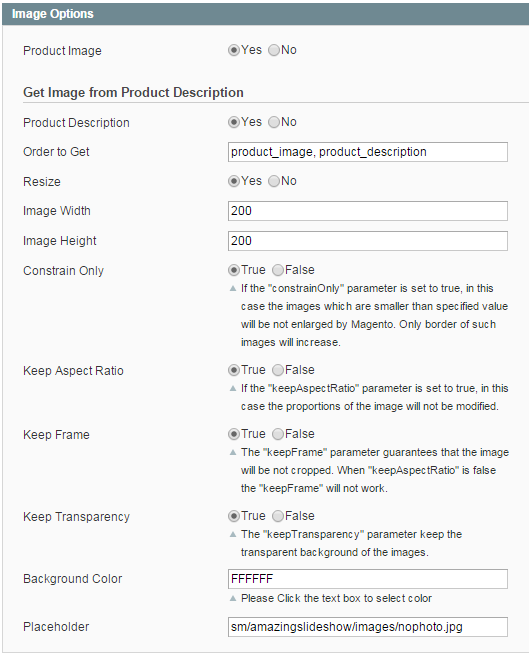Viewport: 529px width, 654px height.
Task: Click the Image Width input box
Action: [x=368, y=211]
